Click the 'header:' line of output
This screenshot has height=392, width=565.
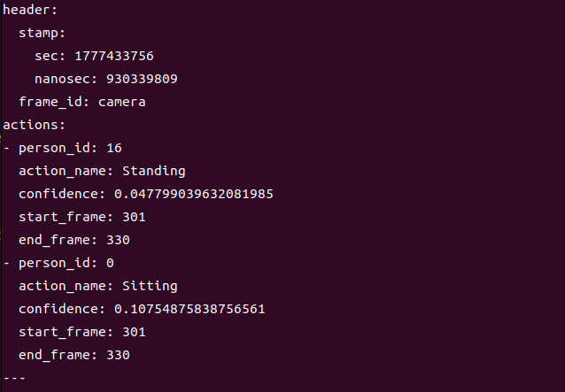30,10
